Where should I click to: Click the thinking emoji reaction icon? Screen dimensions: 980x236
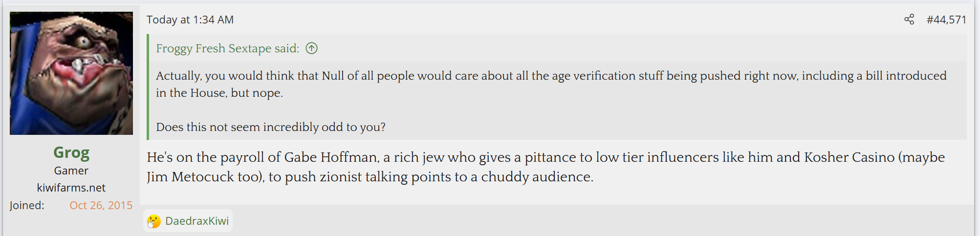[x=154, y=221]
